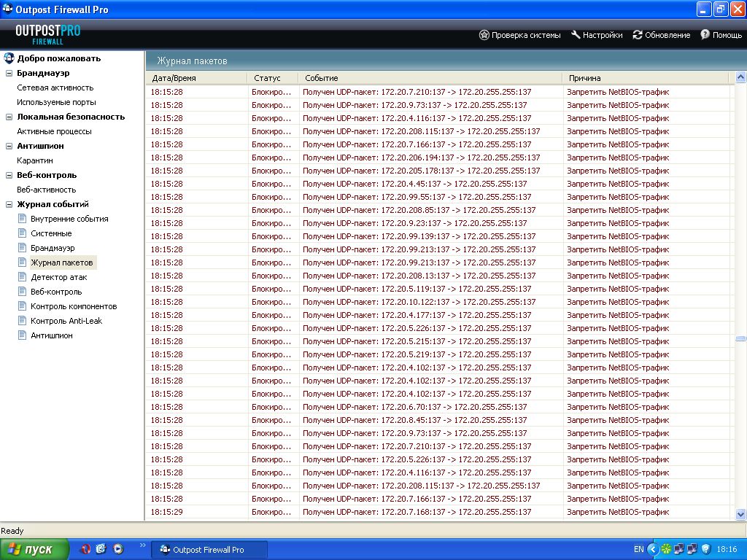The width and height of the screenshot is (747, 560).
Task: Select Добро пожаловать in the sidebar
Action: 58,58
